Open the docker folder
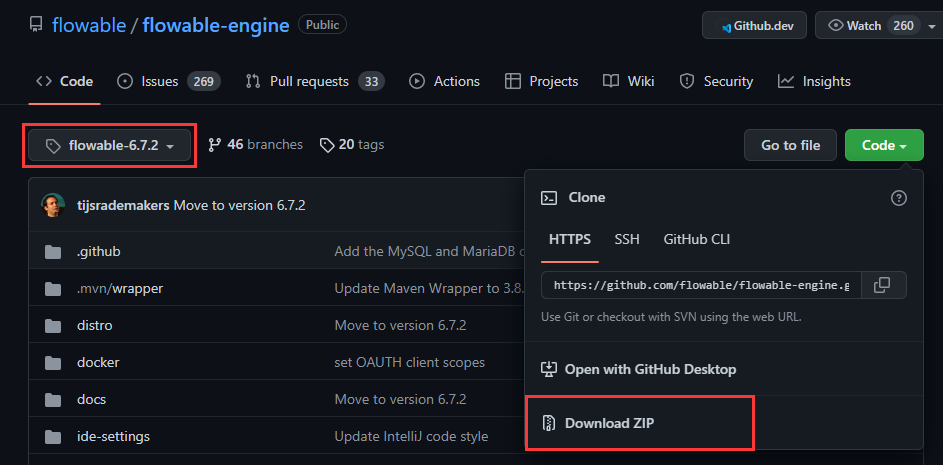Screen dimensions: 943x465 [x=98, y=363]
